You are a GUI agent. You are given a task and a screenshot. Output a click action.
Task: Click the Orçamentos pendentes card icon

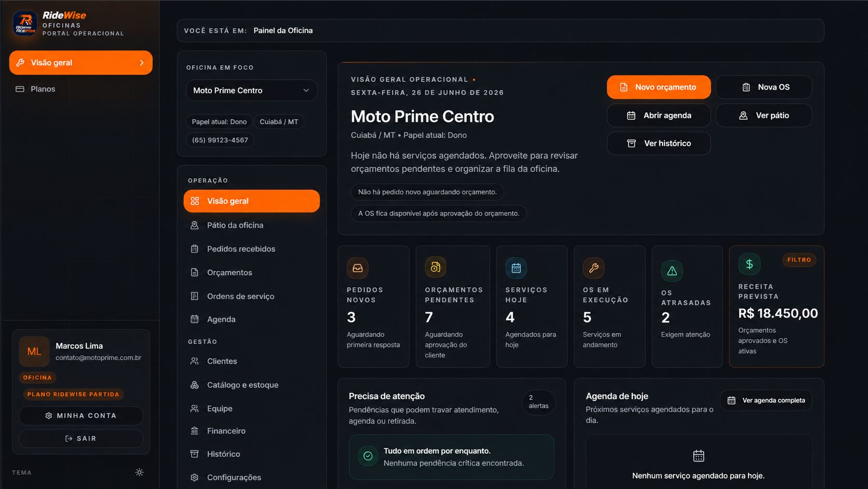[x=436, y=267]
